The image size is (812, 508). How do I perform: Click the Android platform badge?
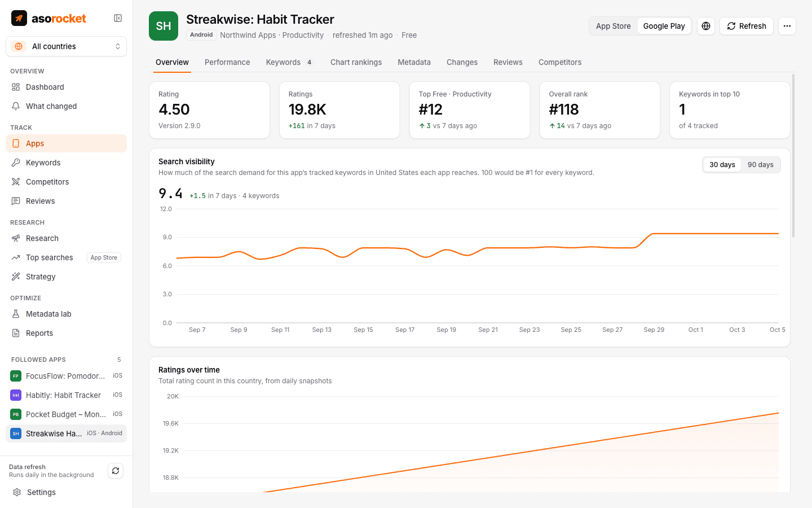click(x=201, y=35)
